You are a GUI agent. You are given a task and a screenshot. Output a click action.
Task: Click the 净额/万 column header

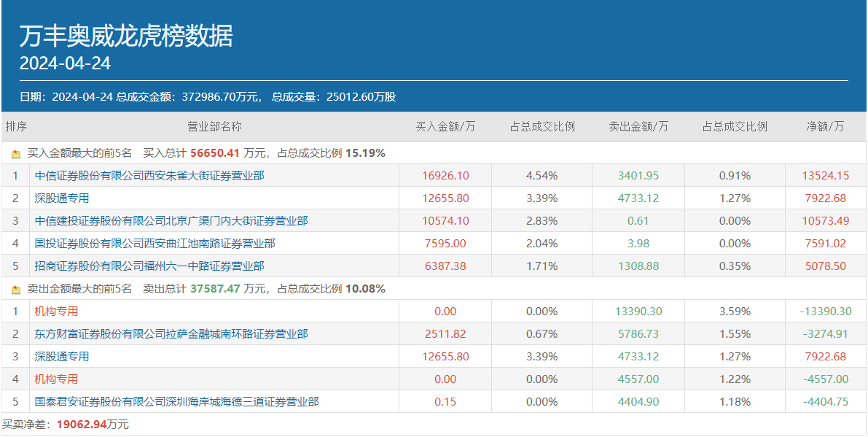pos(825,126)
